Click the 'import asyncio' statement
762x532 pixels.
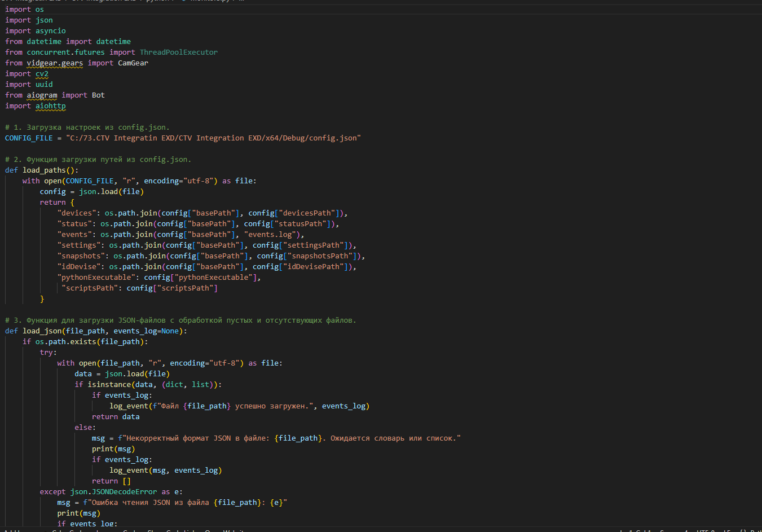[36, 31]
